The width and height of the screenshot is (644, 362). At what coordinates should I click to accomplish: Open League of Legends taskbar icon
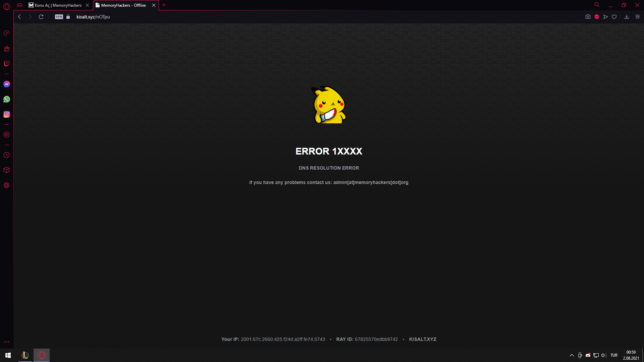click(x=25, y=355)
